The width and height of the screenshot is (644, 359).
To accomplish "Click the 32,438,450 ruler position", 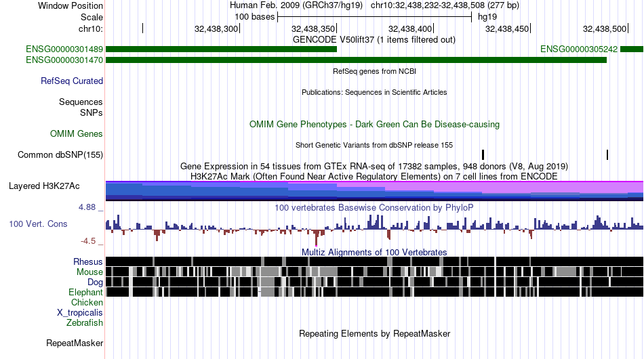I will (x=507, y=28).
